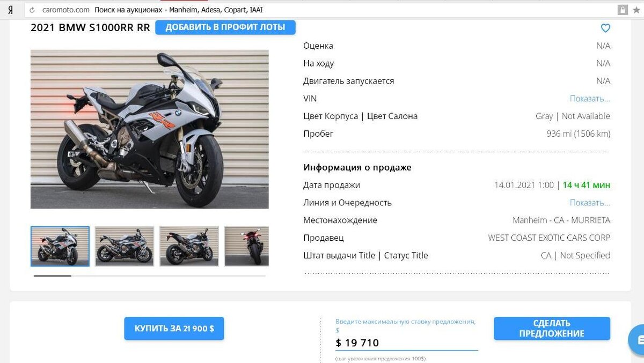
Task: Bookmark the page with the star icon
Action: point(635,9)
